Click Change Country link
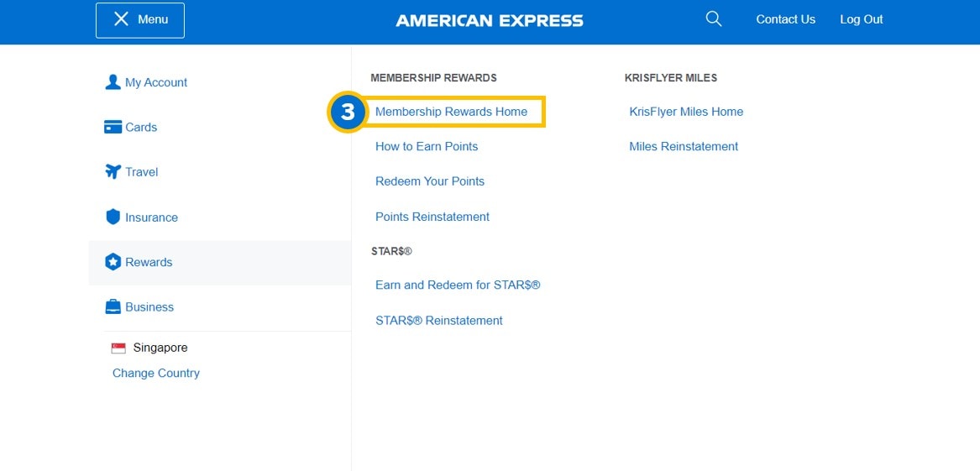The width and height of the screenshot is (980, 471). click(156, 373)
